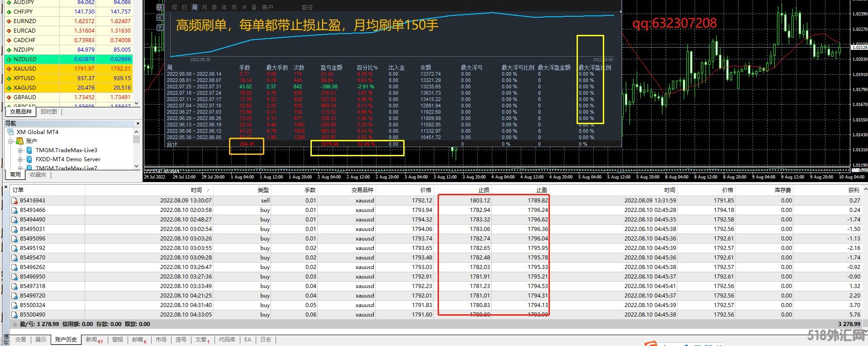This screenshot has width=868, height=346.
Task: Sort orders by 时间 column header
Action: (x=196, y=190)
